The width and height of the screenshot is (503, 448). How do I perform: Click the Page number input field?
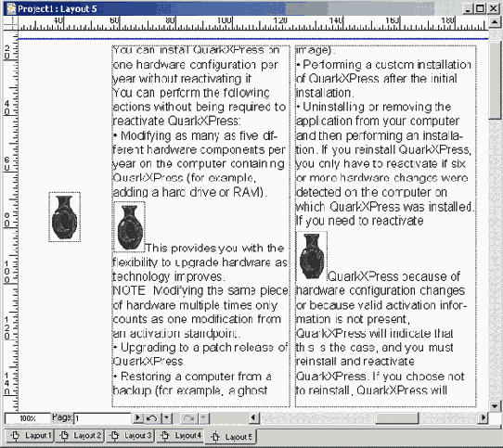click(x=102, y=418)
